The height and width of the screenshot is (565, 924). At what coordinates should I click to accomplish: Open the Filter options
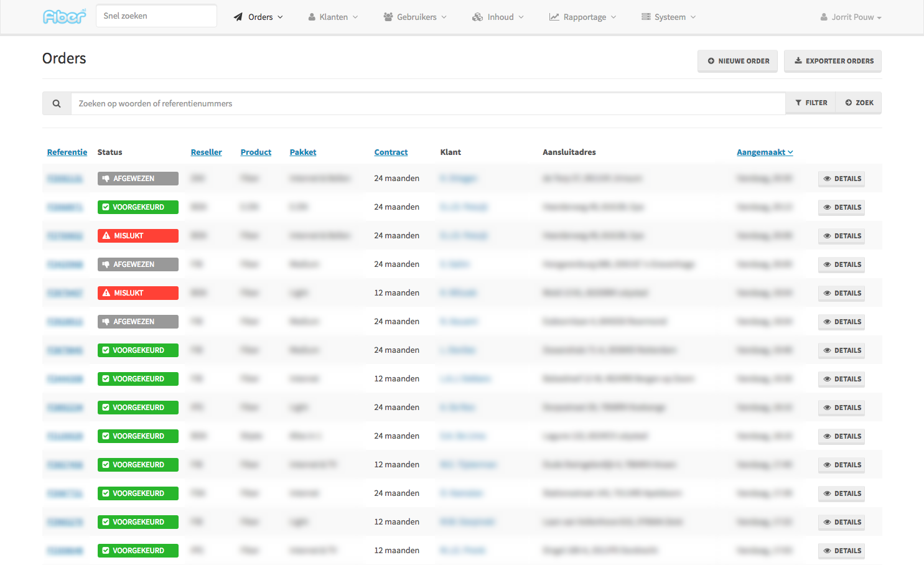click(x=811, y=103)
